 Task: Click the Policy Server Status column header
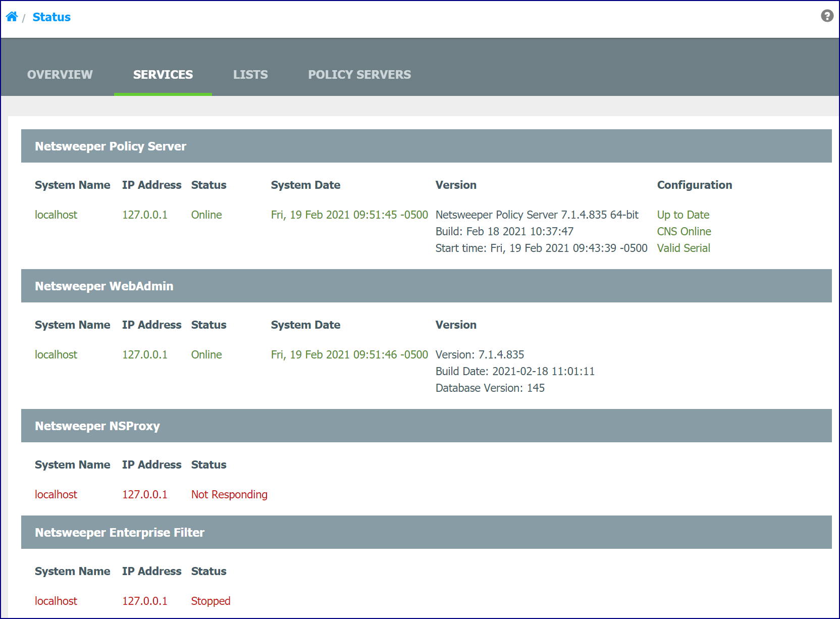pos(208,185)
